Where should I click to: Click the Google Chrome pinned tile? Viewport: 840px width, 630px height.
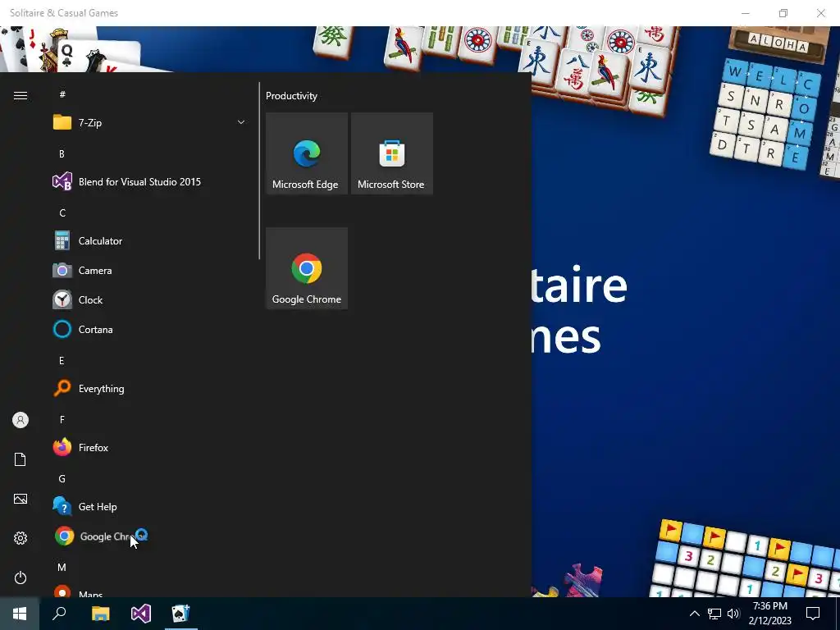tap(307, 268)
